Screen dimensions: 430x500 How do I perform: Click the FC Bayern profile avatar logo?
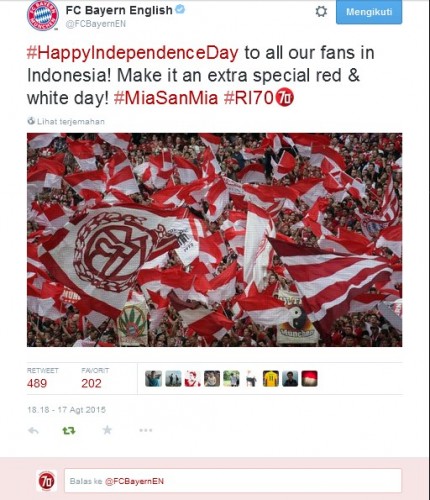click(x=43, y=15)
